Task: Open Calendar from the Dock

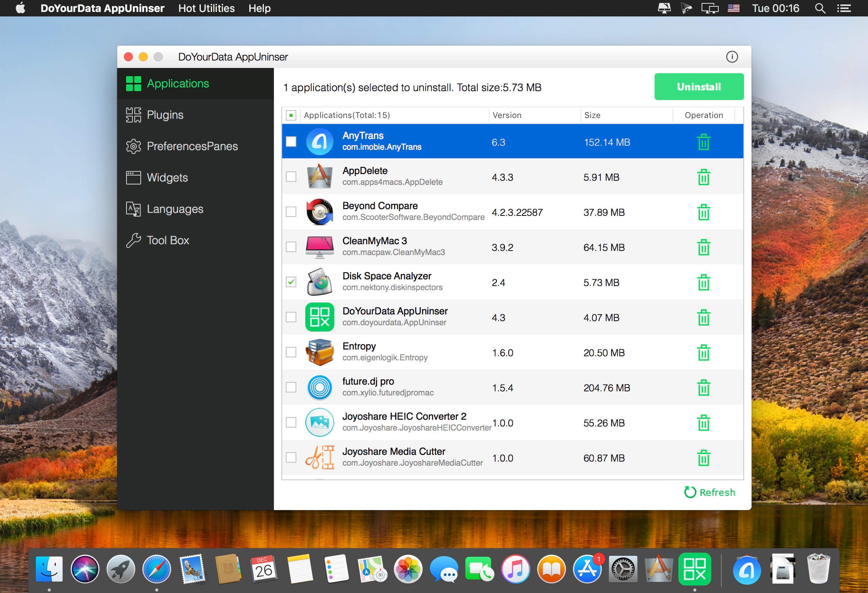Action: (x=264, y=569)
